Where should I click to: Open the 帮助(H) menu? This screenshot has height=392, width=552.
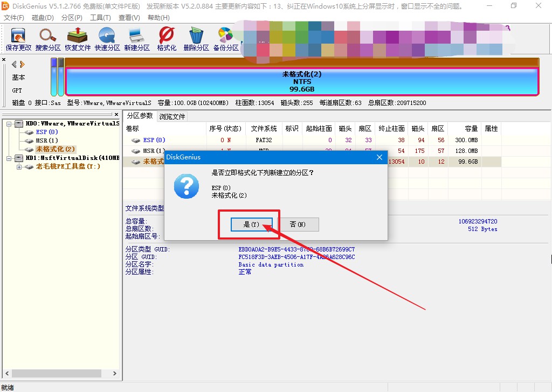[158, 18]
